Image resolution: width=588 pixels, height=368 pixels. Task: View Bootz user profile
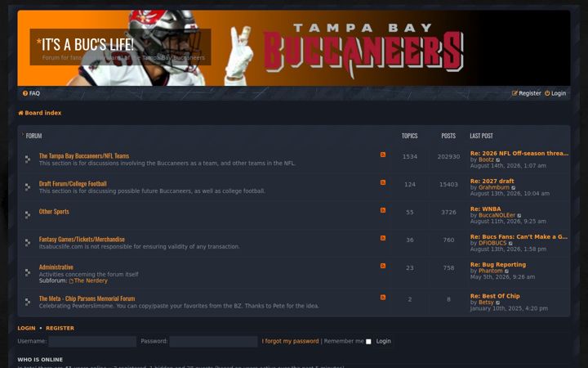pyautogui.click(x=486, y=159)
